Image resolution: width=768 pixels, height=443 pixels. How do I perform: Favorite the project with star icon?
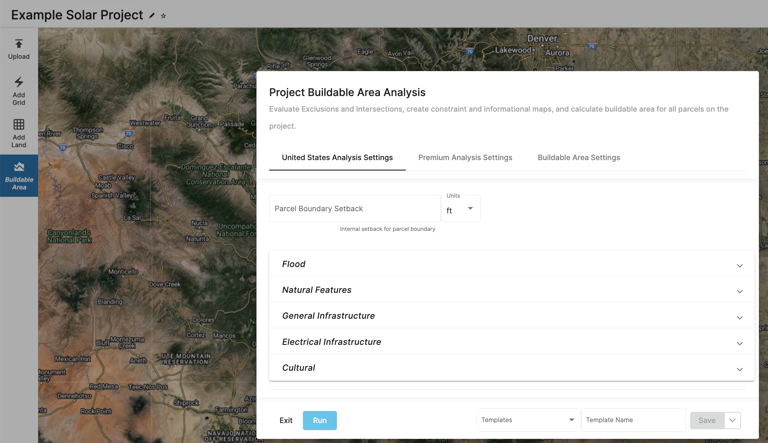[x=164, y=16]
